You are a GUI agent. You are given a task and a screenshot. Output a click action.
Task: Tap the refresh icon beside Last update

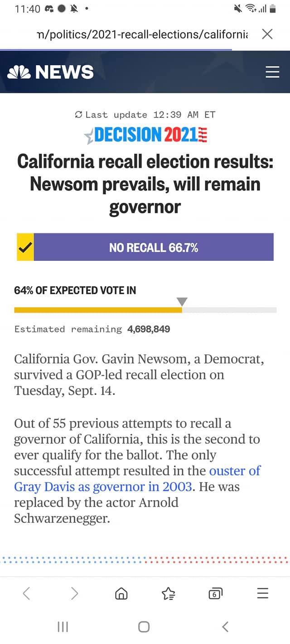click(78, 115)
